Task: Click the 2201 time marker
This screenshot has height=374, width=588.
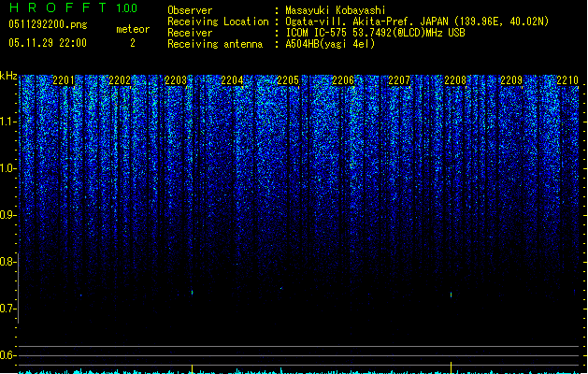Action: coord(64,80)
